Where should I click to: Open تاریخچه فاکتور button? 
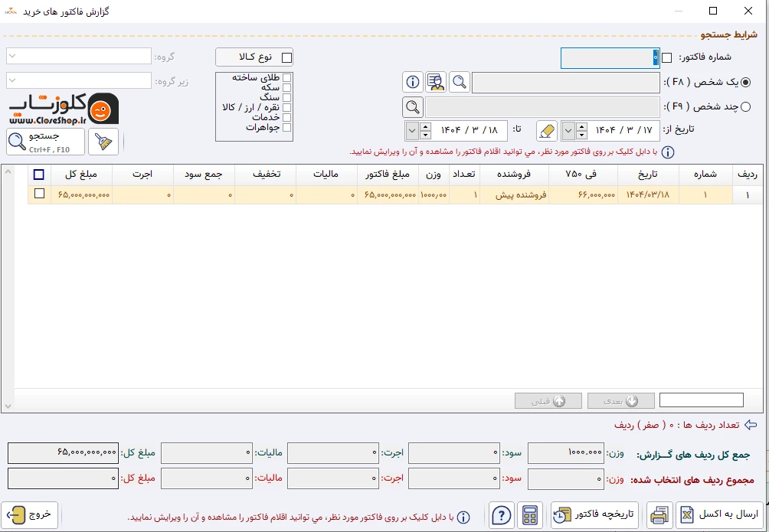(594, 515)
